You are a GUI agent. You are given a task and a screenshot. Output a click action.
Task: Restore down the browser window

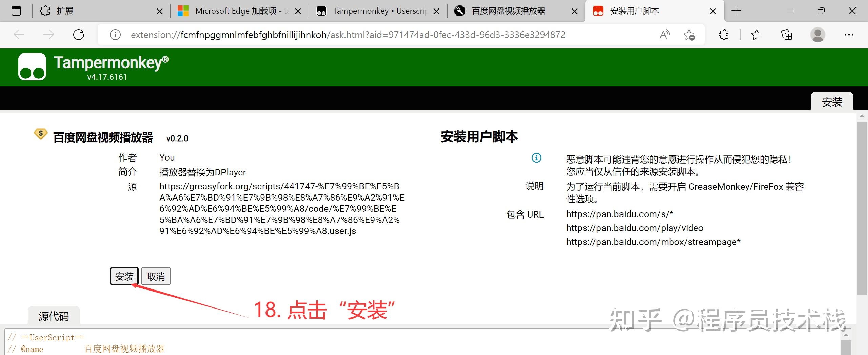[x=821, y=11]
